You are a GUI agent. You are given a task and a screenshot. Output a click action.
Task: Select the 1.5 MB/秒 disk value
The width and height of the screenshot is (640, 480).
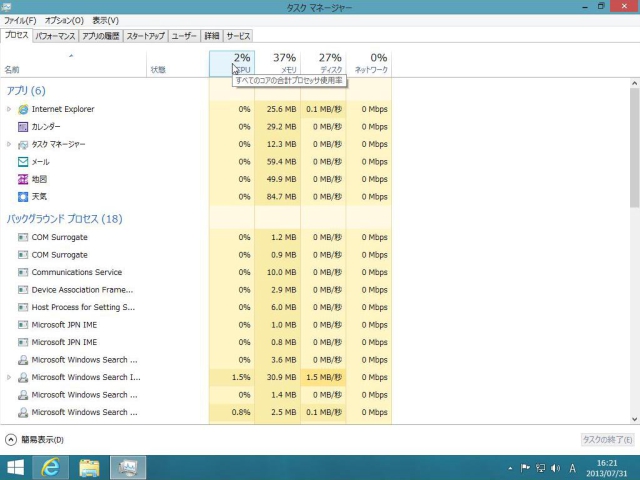pos(324,378)
